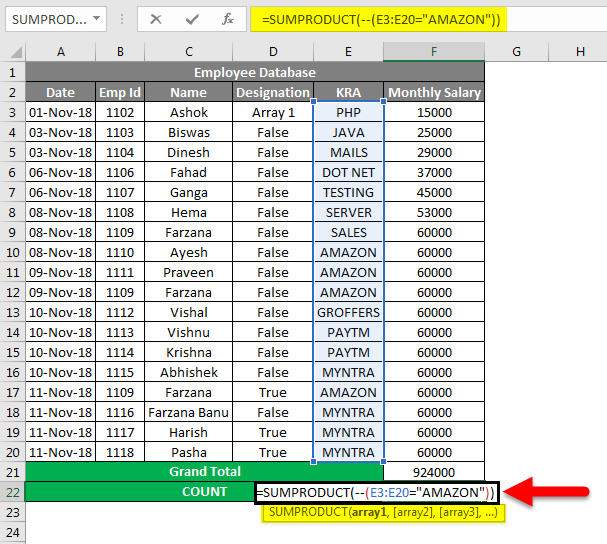Select the name cell Vishnu
This screenshot has height=544, width=607.
click(189, 333)
